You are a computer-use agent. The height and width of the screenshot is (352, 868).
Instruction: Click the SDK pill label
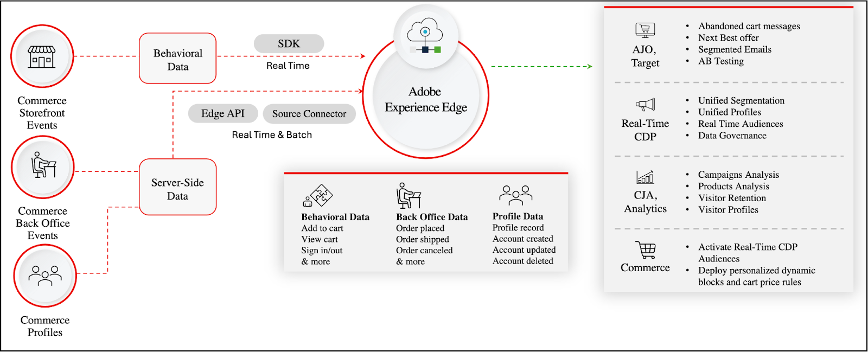point(289,44)
